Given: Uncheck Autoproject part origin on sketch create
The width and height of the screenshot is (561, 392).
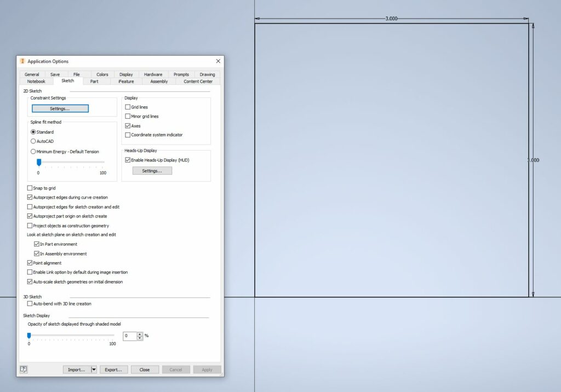Looking at the screenshot, I should (30, 216).
